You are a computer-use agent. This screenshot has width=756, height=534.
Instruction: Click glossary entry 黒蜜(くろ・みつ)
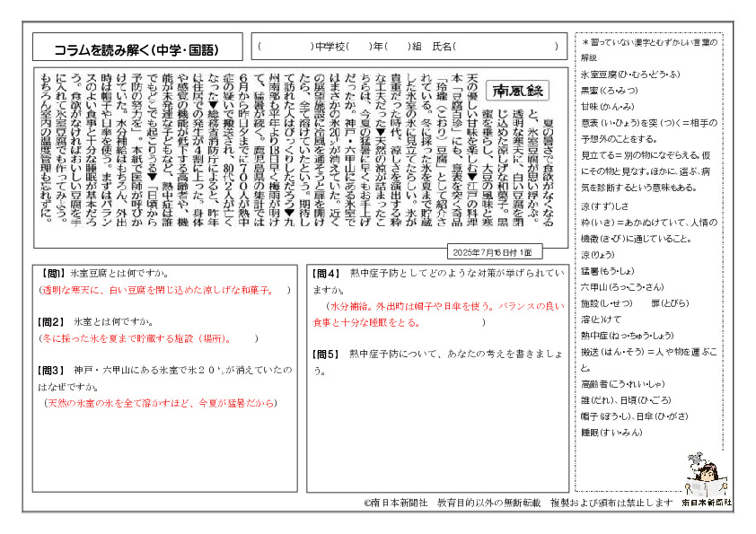coord(610,91)
